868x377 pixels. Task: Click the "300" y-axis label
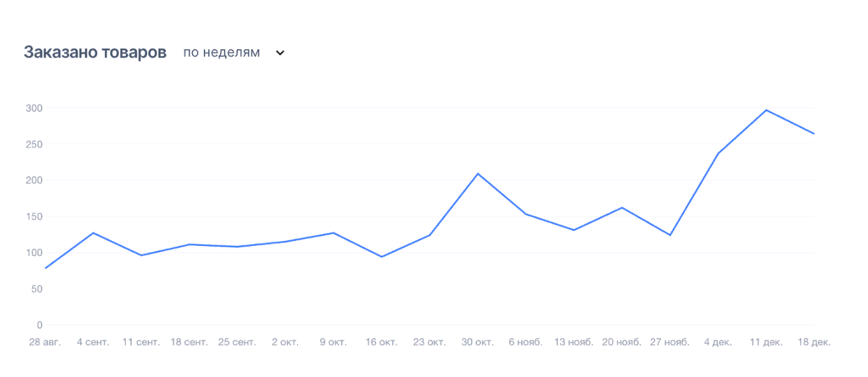(34, 108)
